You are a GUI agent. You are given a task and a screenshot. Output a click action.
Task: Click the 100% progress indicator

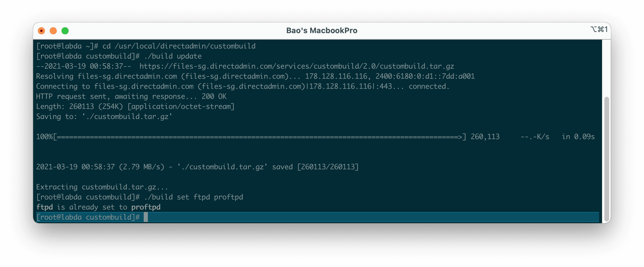click(x=44, y=136)
